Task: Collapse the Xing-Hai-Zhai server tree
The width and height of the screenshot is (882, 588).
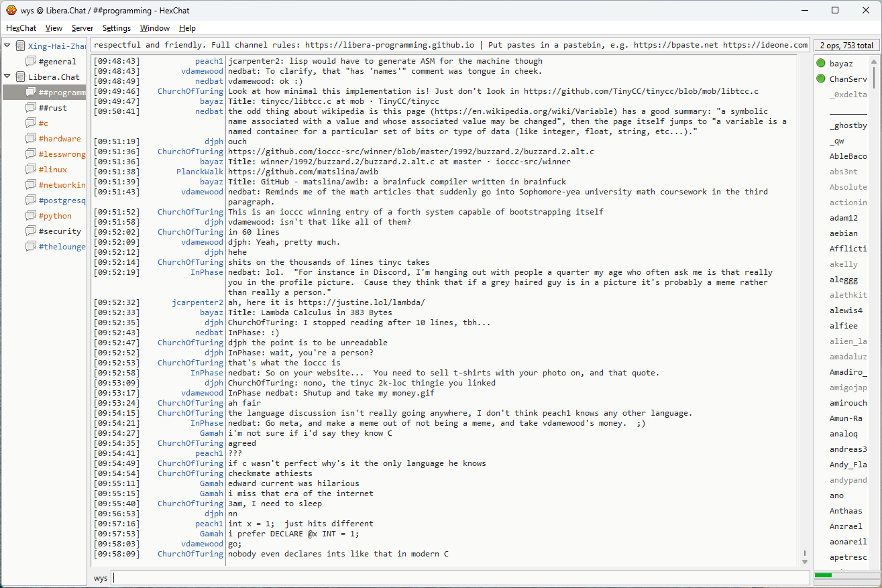Action: tap(7, 46)
